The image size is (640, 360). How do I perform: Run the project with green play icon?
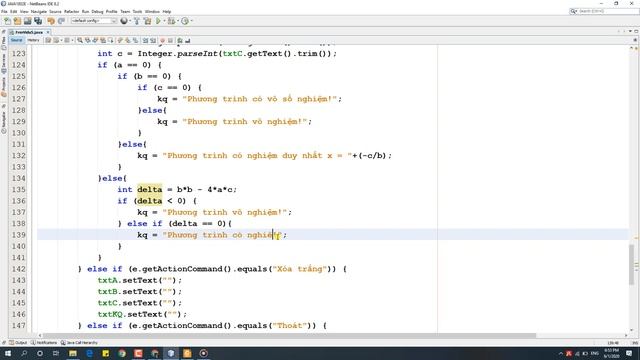click(158, 21)
